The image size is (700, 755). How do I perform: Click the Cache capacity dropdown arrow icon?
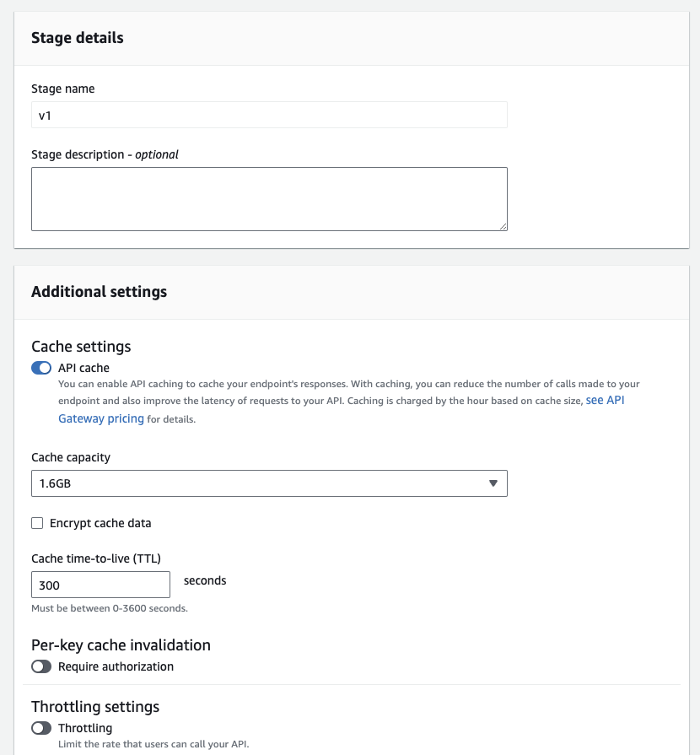tap(493, 483)
